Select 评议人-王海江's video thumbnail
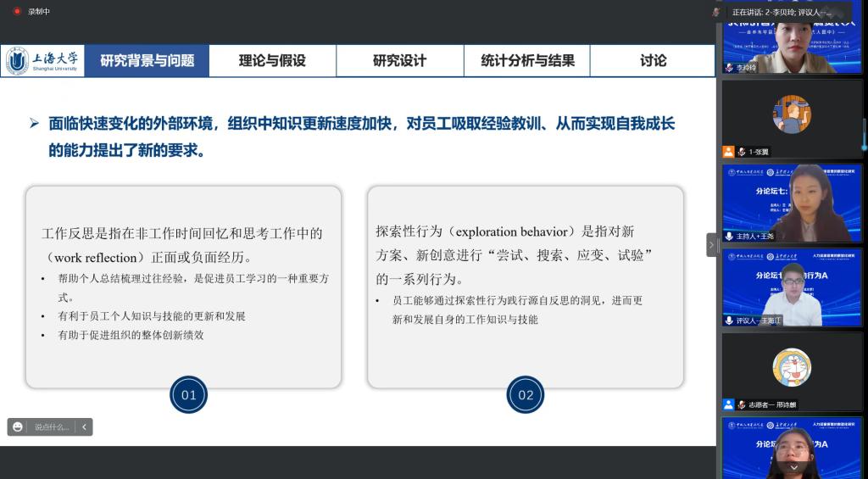Screen dimensions: 868x479 [x=792, y=287]
